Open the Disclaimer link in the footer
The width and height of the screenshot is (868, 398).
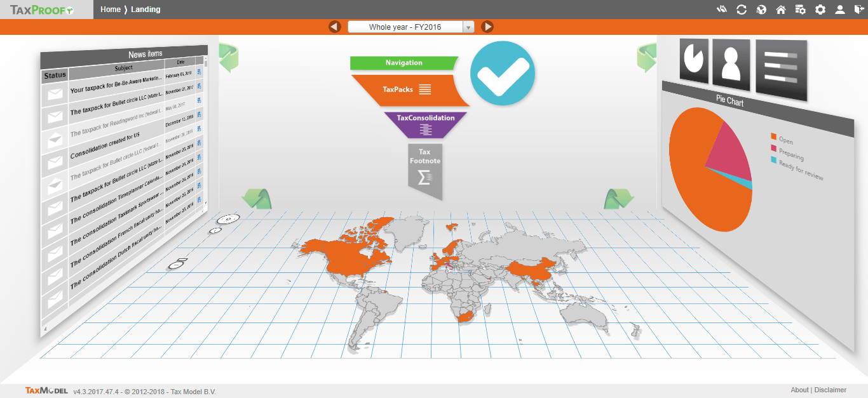832,390
